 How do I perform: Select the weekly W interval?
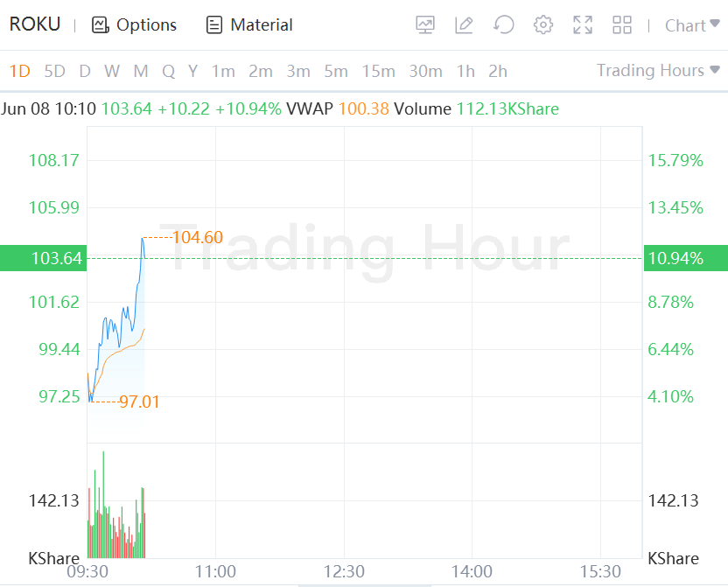pyautogui.click(x=112, y=71)
